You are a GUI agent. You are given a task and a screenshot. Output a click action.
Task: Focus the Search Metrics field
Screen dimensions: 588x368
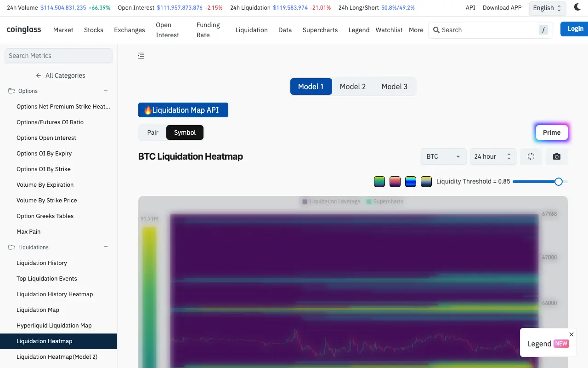coord(58,56)
